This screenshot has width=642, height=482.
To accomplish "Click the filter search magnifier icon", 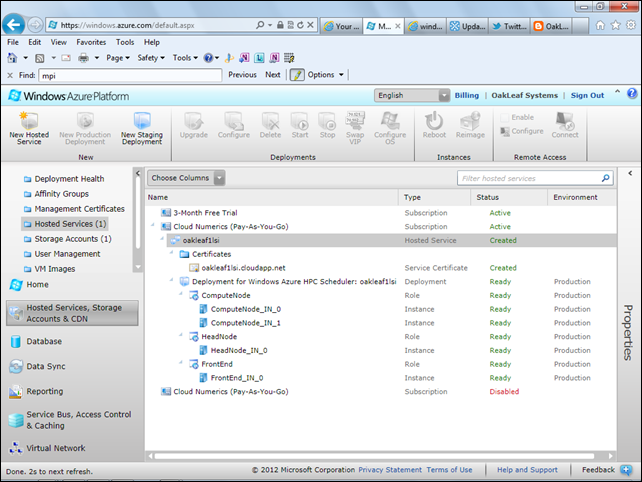I will click(x=606, y=178).
